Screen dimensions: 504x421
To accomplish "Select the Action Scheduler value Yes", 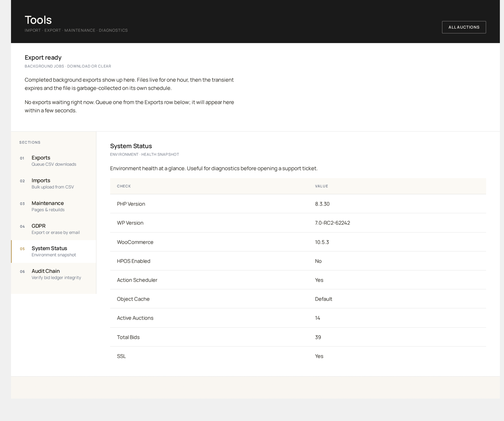I will [319, 280].
